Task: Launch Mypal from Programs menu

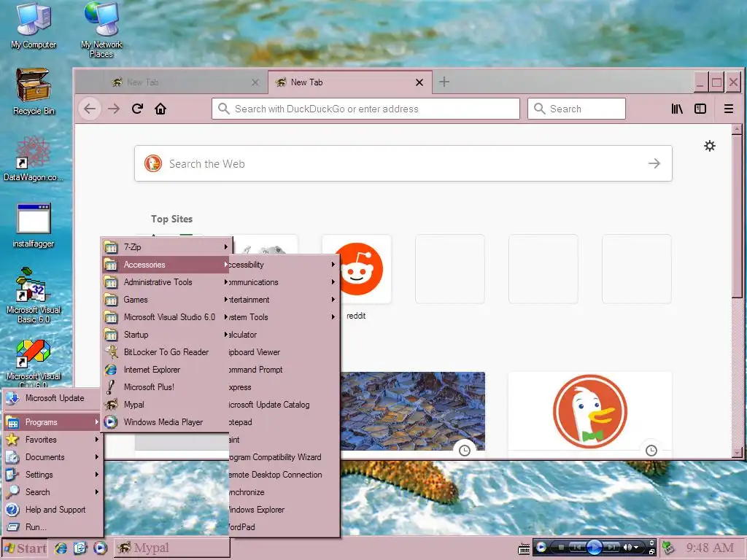Action: [x=166, y=405]
